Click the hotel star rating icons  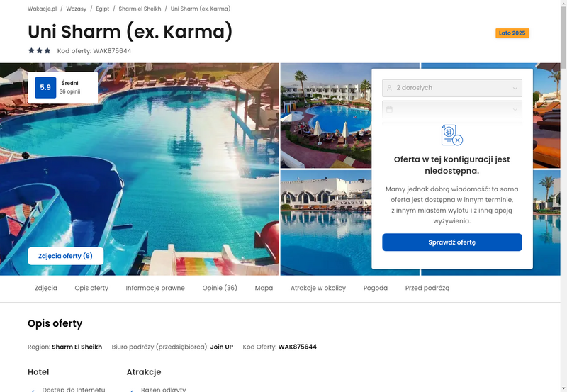(x=40, y=50)
